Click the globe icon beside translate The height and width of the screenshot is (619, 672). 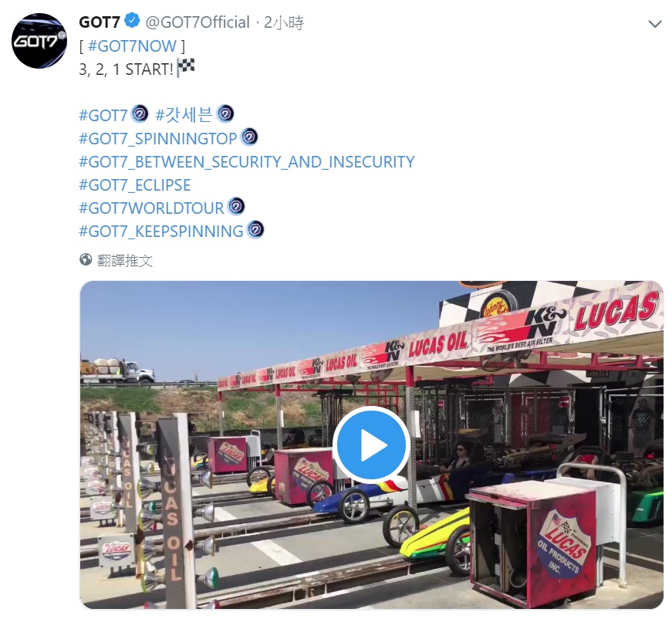click(86, 260)
